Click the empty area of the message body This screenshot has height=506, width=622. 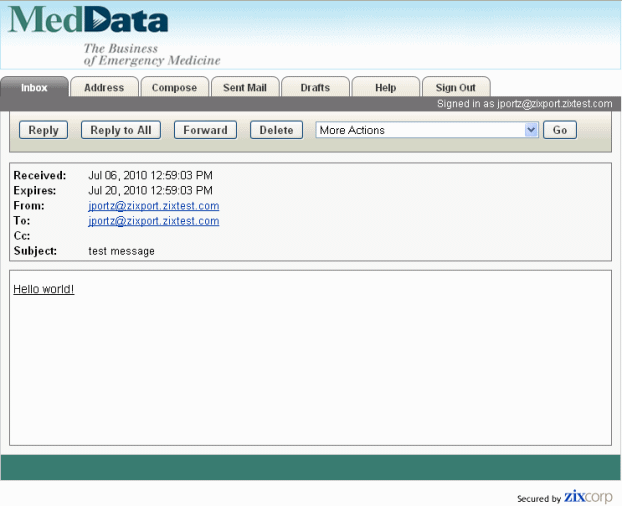(x=310, y=370)
